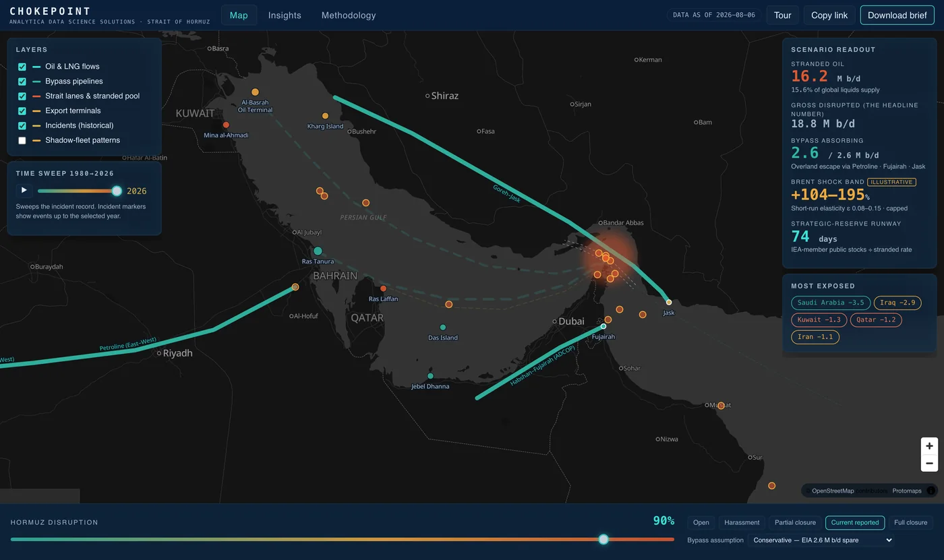Select the Ras Laffan terminal marker
The image size is (944, 560).
(x=383, y=288)
